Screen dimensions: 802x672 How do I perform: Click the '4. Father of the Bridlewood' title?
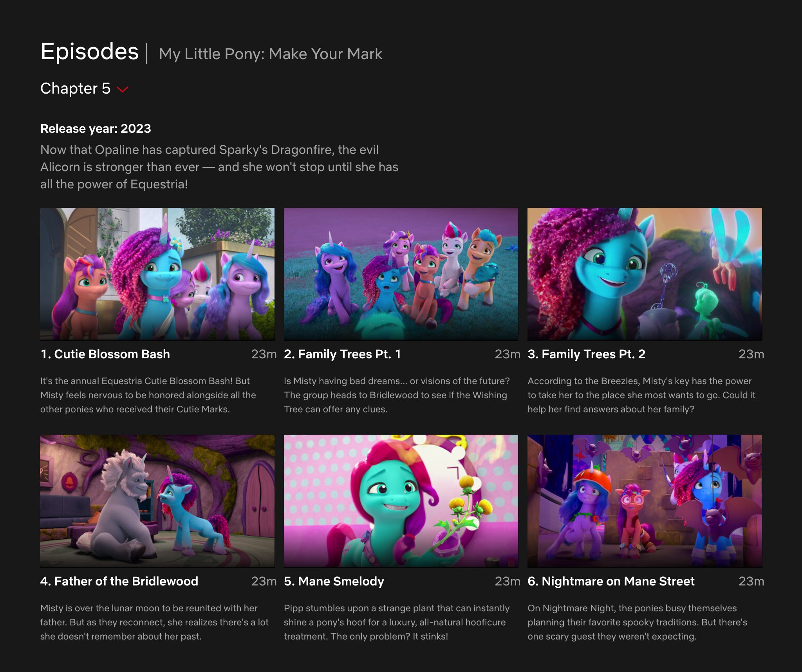point(119,581)
